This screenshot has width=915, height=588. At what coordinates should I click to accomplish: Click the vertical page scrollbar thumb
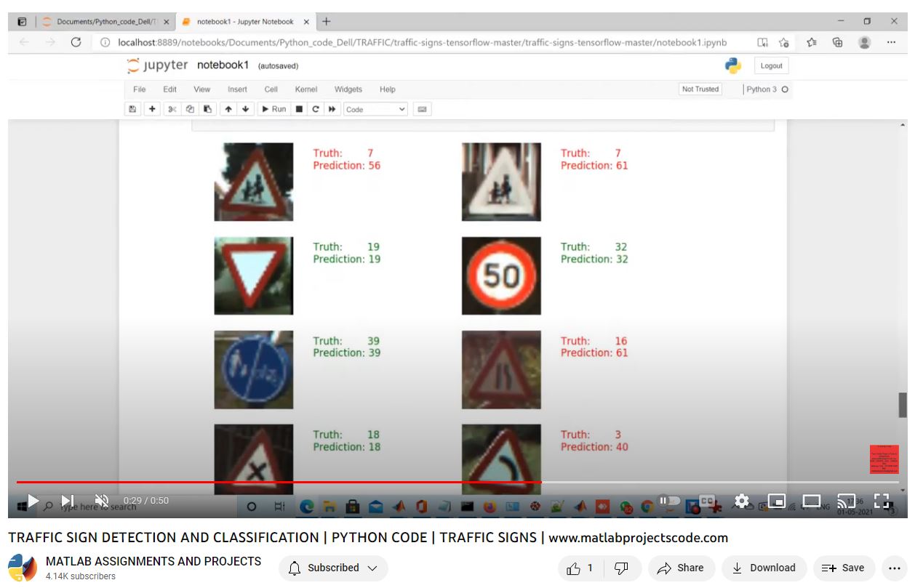click(x=903, y=405)
